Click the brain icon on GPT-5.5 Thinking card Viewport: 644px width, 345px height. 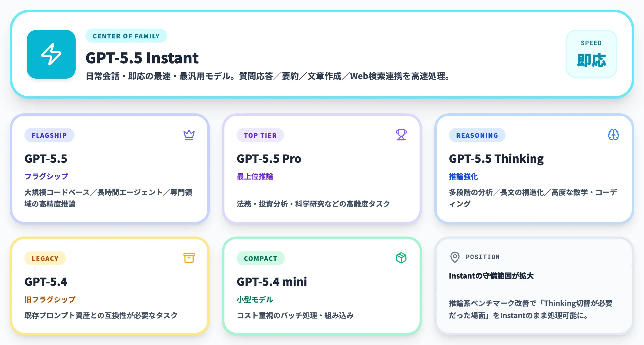[614, 135]
